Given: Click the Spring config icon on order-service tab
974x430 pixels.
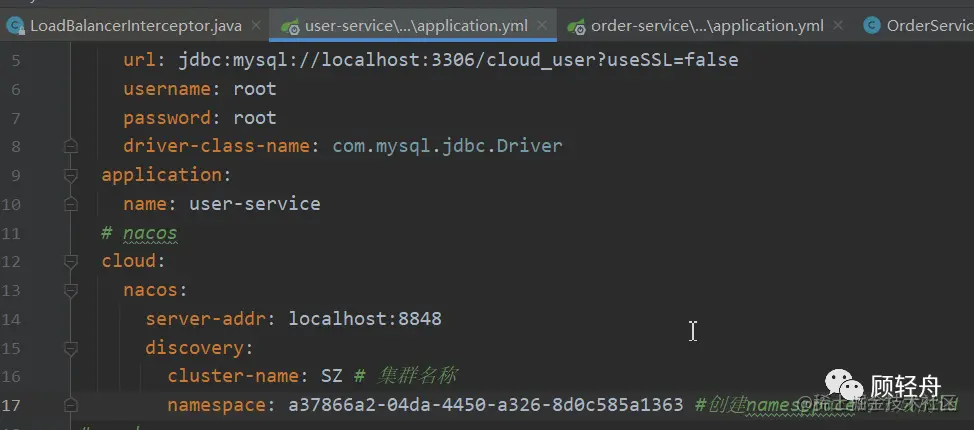Looking at the screenshot, I should [576, 27].
